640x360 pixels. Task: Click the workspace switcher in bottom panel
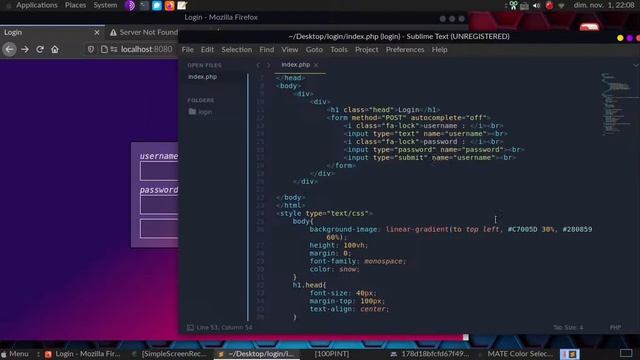click(569, 354)
